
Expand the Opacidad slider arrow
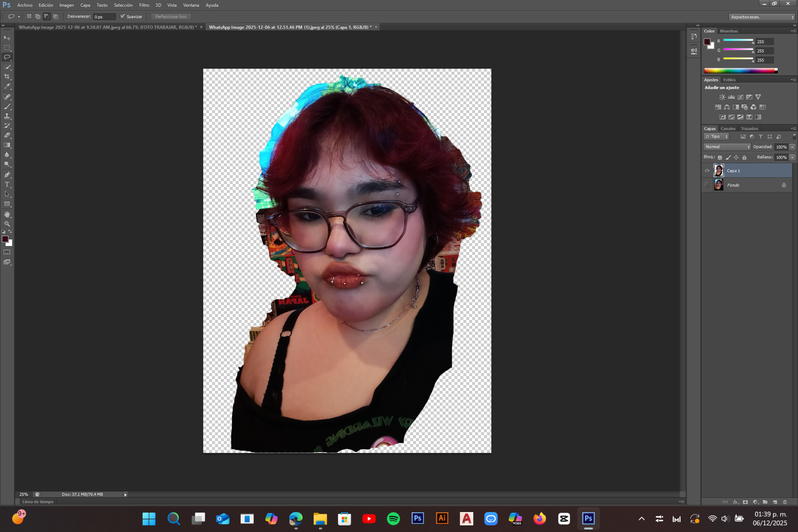tap(792, 147)
